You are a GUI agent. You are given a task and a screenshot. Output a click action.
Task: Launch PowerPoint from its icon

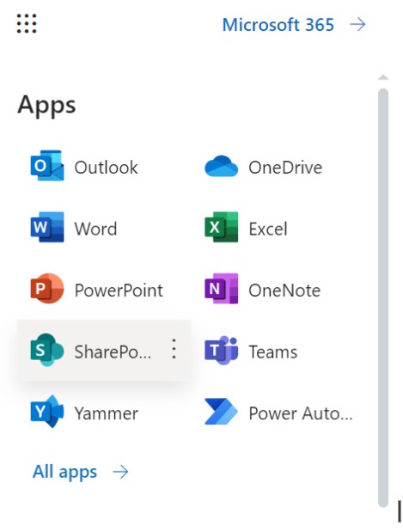pyautogui.click(x=46, y=289)
